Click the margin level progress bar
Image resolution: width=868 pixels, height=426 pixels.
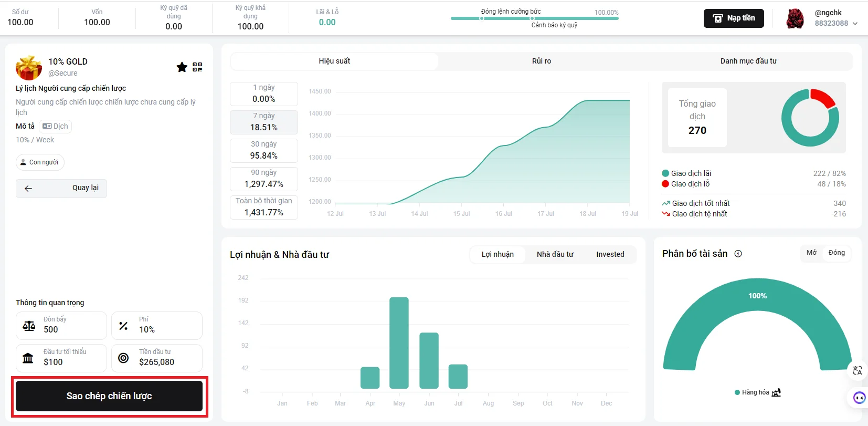pyautogui.click(x=534, y=18)
